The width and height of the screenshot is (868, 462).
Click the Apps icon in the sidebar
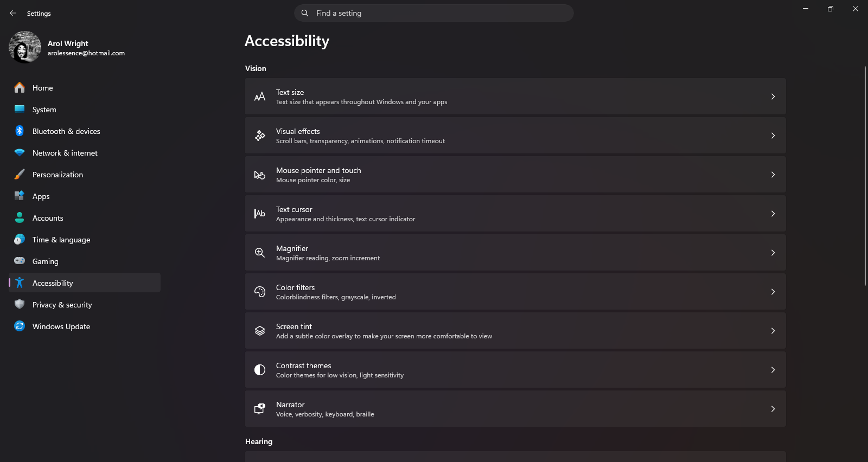coord(20,196)
